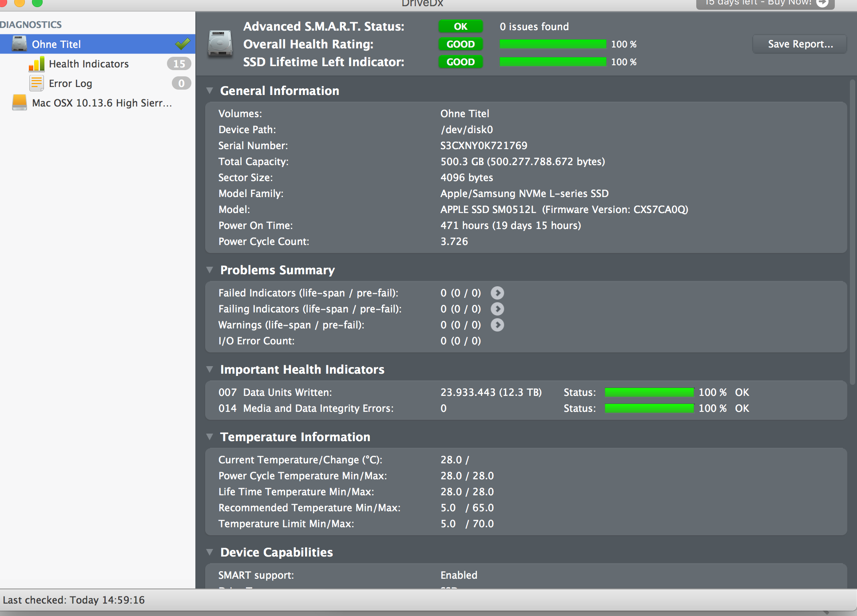The height and width of the screenshot is (616, 857).
Task: Click the orange Mac OSX external drive icon
Action: [x=19, y=103]
